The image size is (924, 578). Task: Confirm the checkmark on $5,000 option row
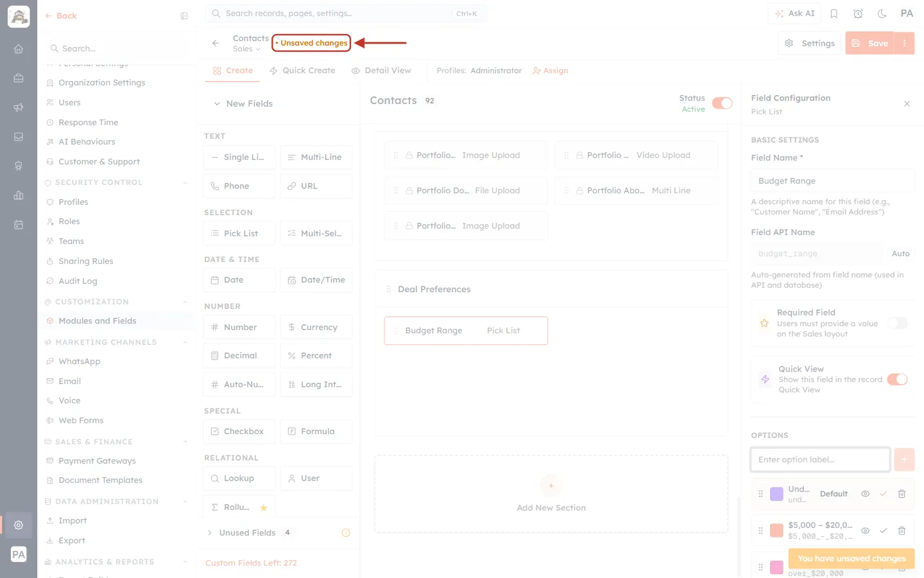pyautogui.click(x=884, y=530)
